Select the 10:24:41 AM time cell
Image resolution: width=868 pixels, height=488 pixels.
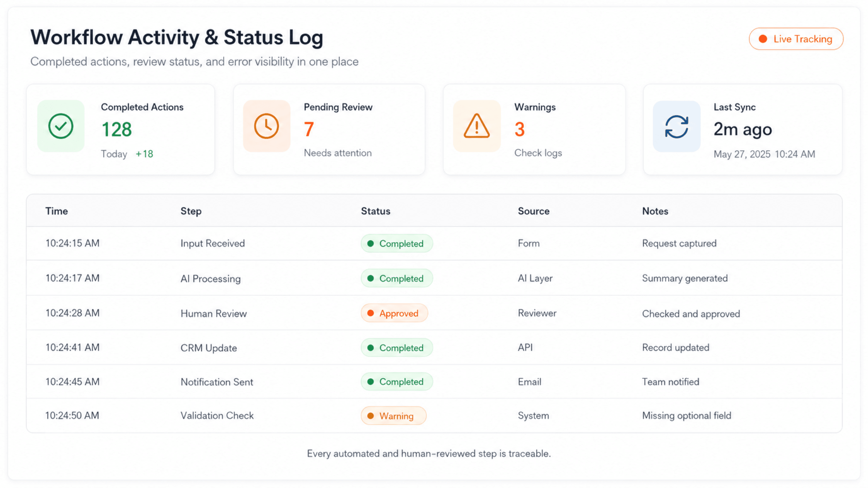tap(72, 347)
